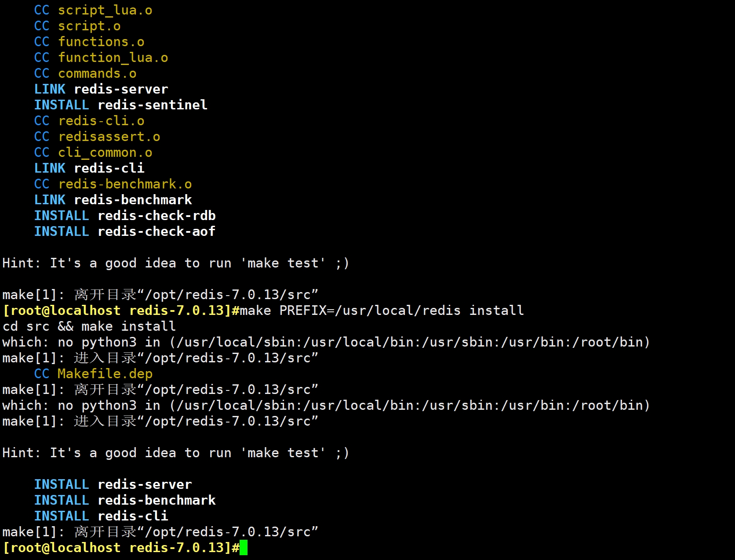735x560 pixels.
Task: Click 'Makefile.dep' in yellow text
Action: pyautogui.click(x=105, y=374)
